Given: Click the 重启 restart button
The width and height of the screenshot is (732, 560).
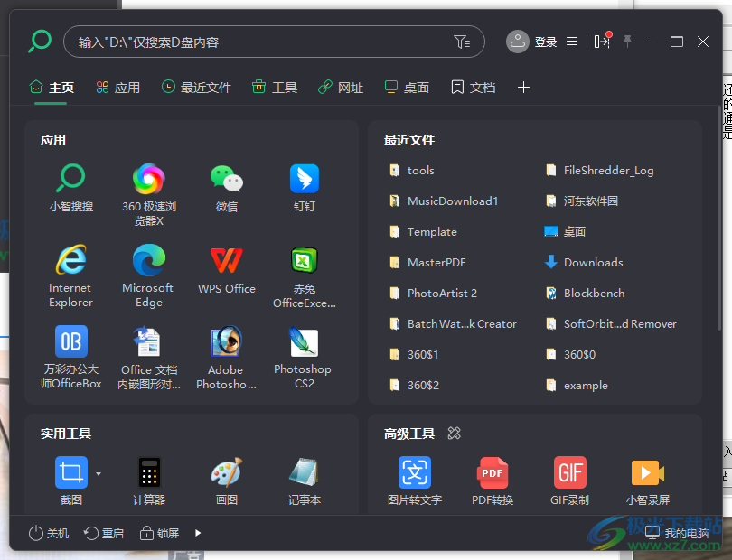Looking at the screenshot, I should tap(104, 533).
